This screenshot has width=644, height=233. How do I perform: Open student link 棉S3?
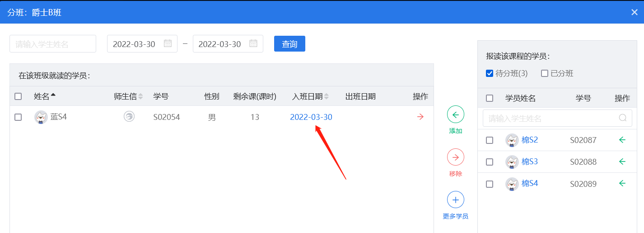click(530, 162)
